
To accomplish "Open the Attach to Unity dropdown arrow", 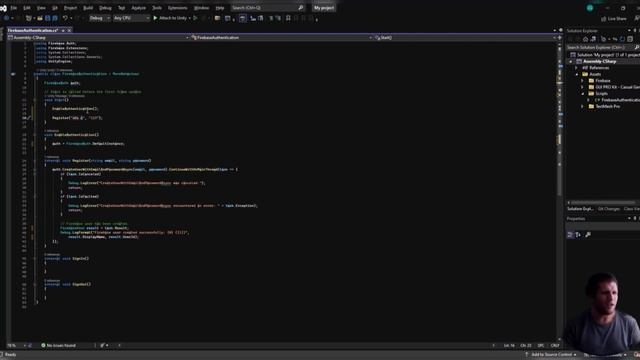I will (x=190, y=18).
